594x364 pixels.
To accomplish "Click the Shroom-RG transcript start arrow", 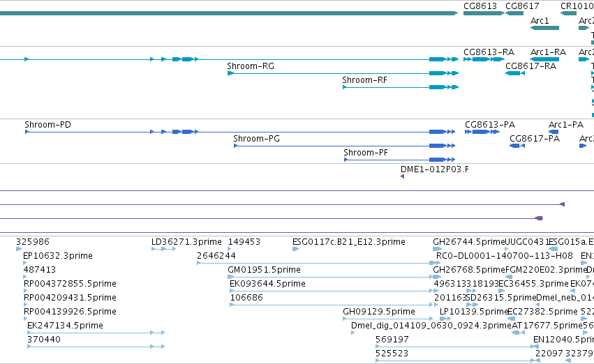I will pyautogui.click(x=230, y=73).
